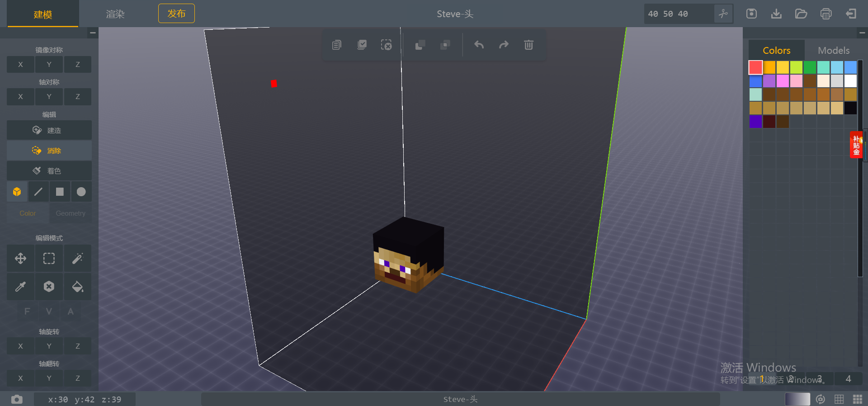868x406 pixels.
Task: Click Y under 轴翻转
Action: [x=49, y=378]
